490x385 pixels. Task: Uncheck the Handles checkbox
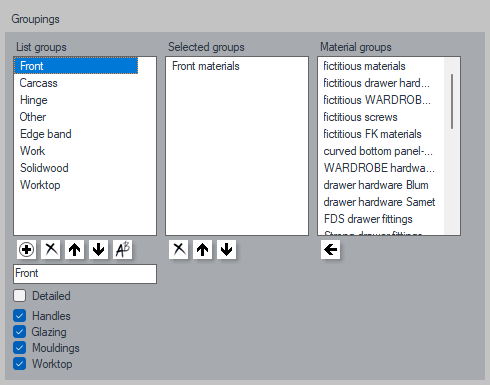click(x=20, y=316)
